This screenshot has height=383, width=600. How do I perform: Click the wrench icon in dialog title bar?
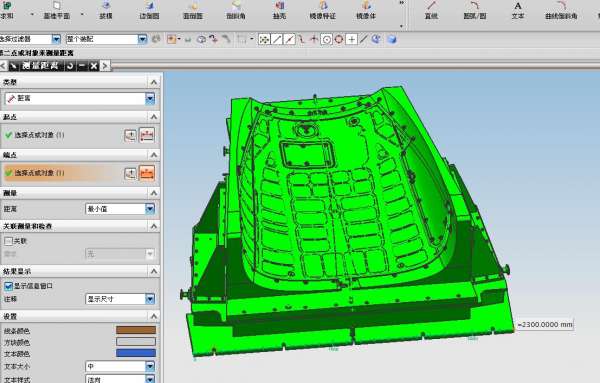tap(13, 66)
